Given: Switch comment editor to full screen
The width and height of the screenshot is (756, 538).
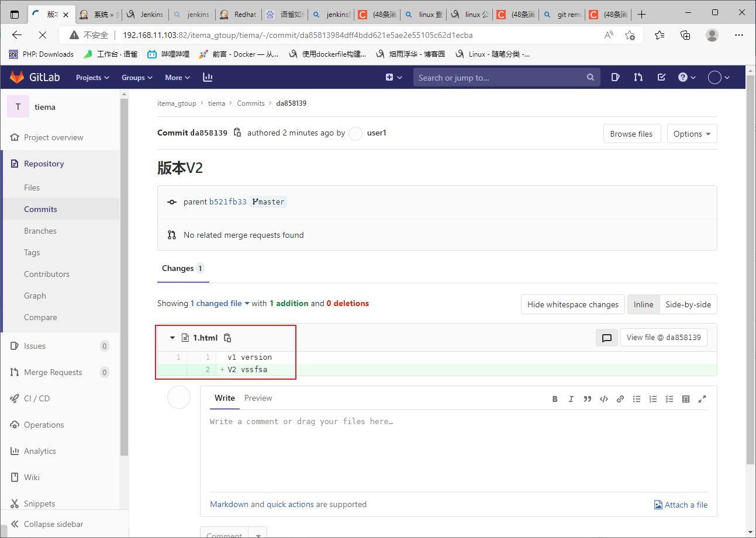Looking at the screenshot, I should point(702,400).
